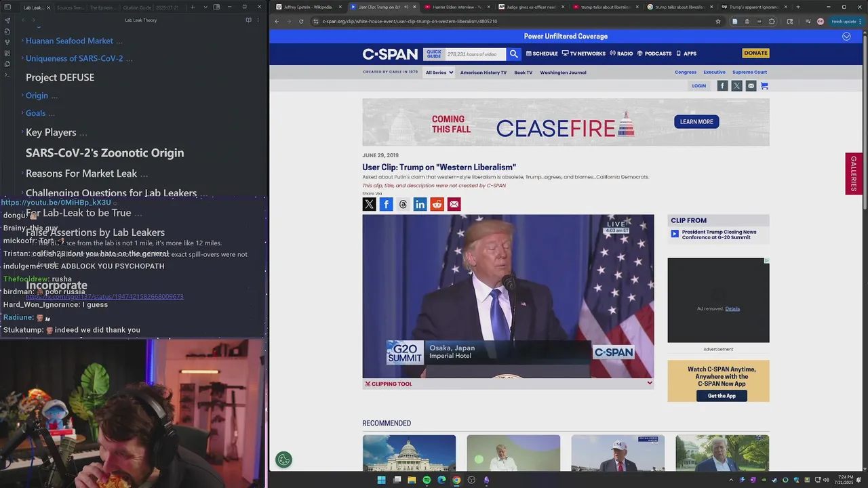Open command palette terminal icon in Obsidian
The height and width of the screenshot is (488, 868).
click(x=7, y=75)
